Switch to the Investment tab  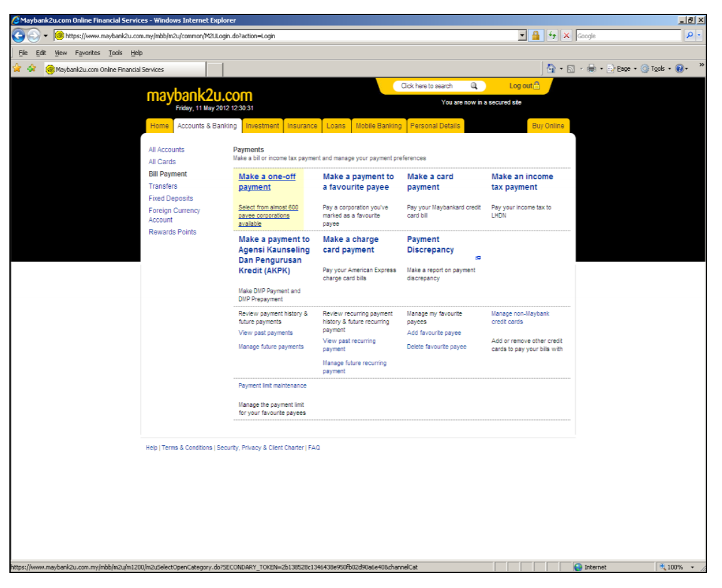262,126
